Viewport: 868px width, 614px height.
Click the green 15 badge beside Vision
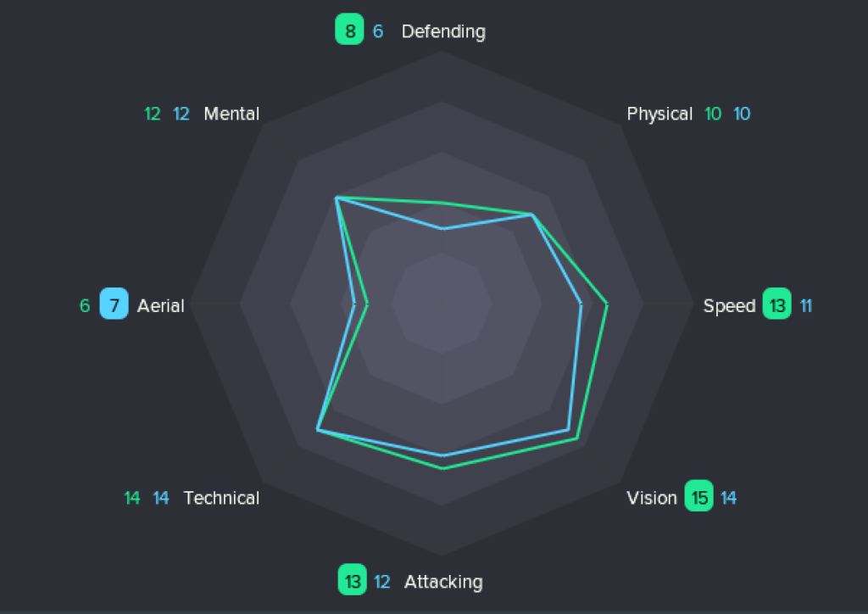click(700, 498)
